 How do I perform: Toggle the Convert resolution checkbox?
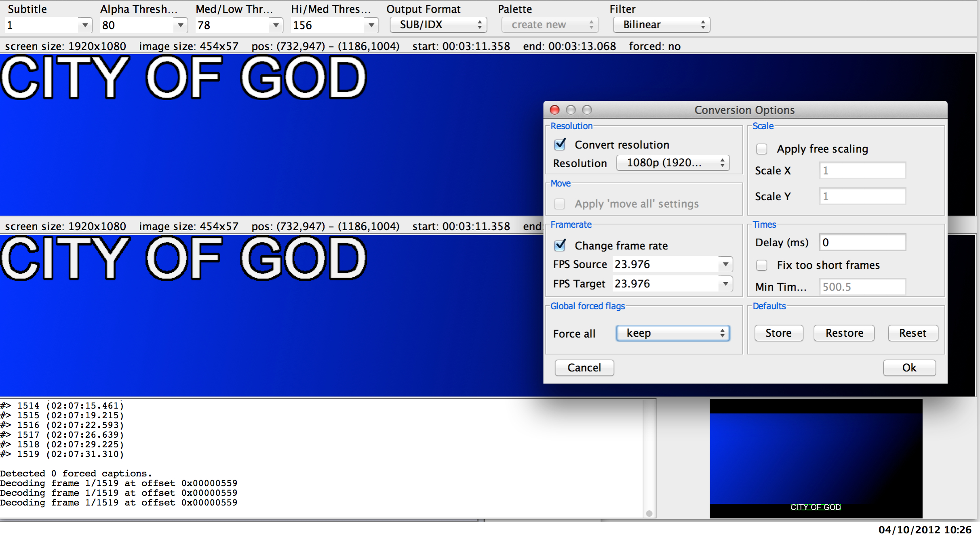coord(560,144)
